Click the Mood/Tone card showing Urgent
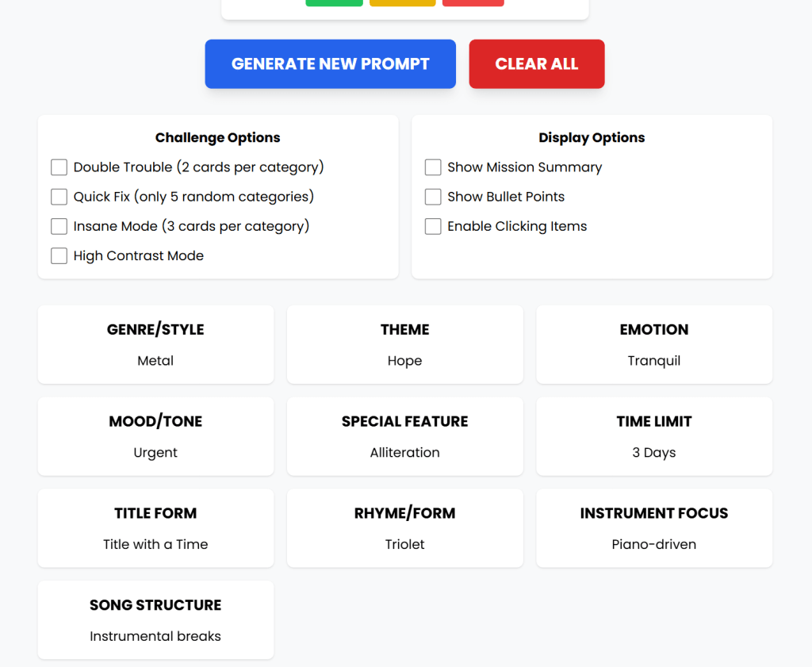The image size is (812, 667). pos(155,436)
